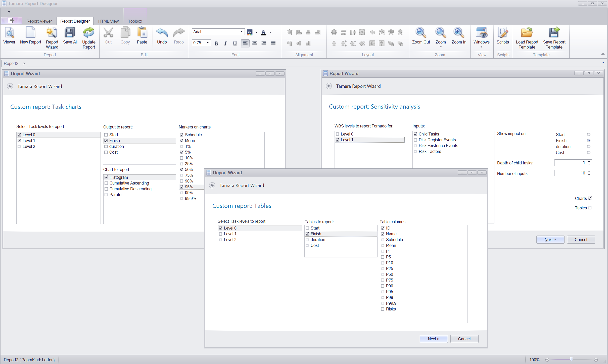This screenshot has width=608, height=364.
Task: Check Risk Register Events input
Action: pyautogui.click(x=415, y=140)
